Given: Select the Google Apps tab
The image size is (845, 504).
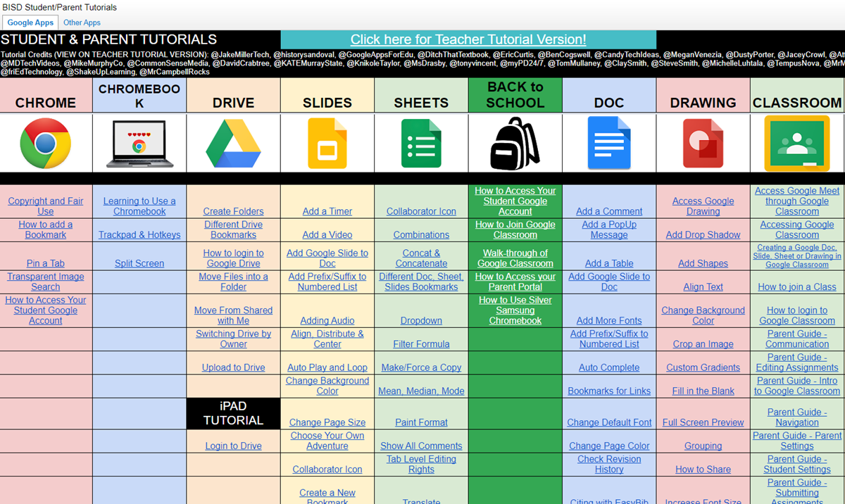Looking at the screenshot, I should pyautogui.click(x=30, y=22).
